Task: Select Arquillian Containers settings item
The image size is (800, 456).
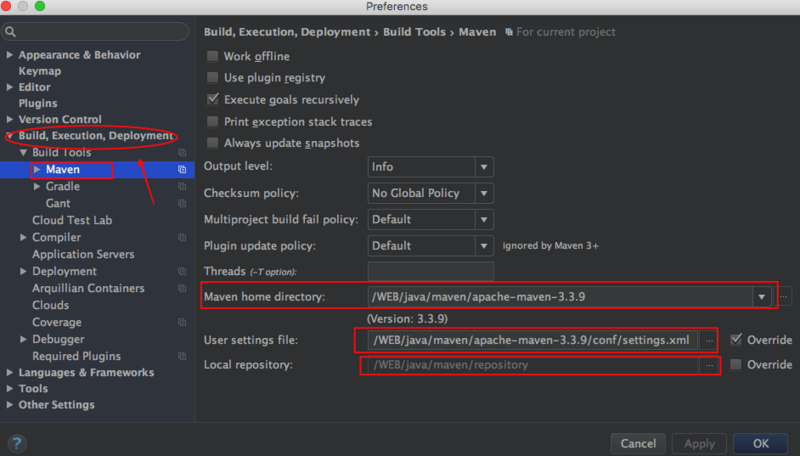Action: point(88,288)
